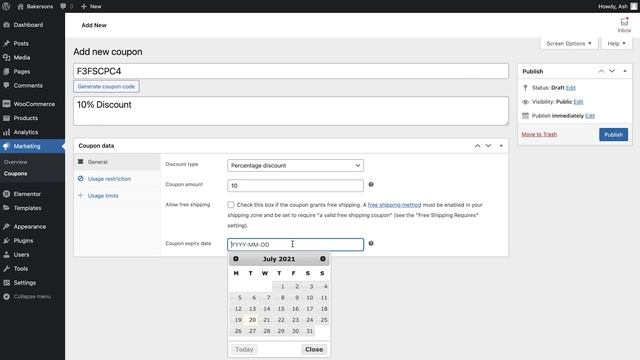The height and width of the screenshot is (360, 640).
Task: Move the Publish box down
Action: 612,71
